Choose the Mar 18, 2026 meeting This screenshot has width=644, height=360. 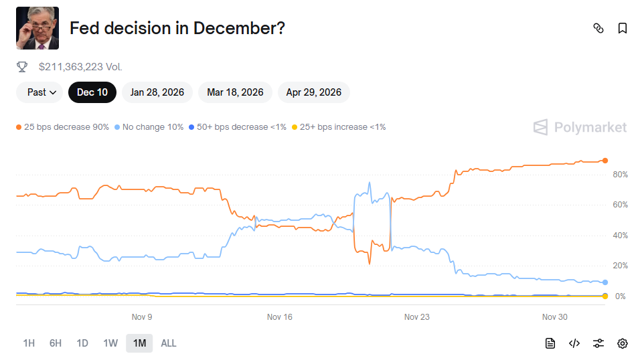235,92
